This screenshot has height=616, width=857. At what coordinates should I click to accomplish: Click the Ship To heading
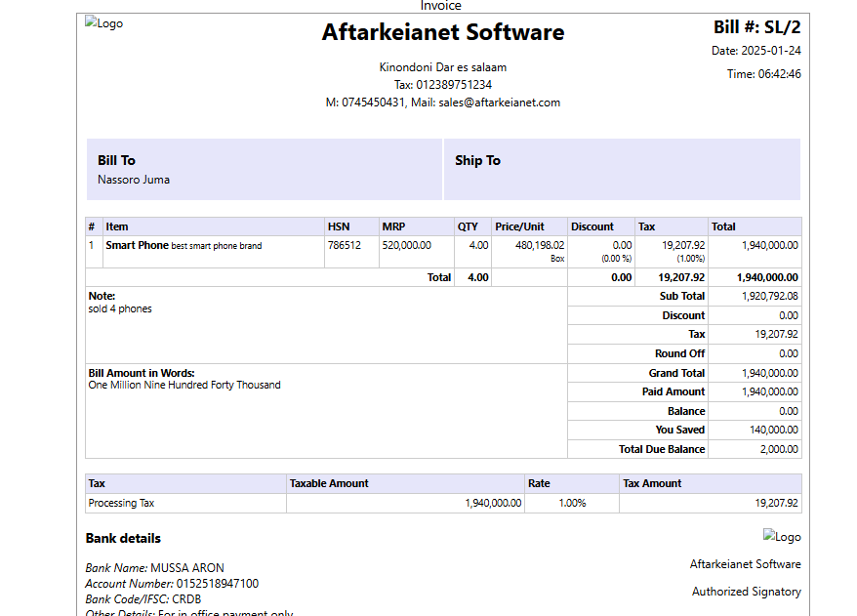pyautogui.click(x=477, y=160)
